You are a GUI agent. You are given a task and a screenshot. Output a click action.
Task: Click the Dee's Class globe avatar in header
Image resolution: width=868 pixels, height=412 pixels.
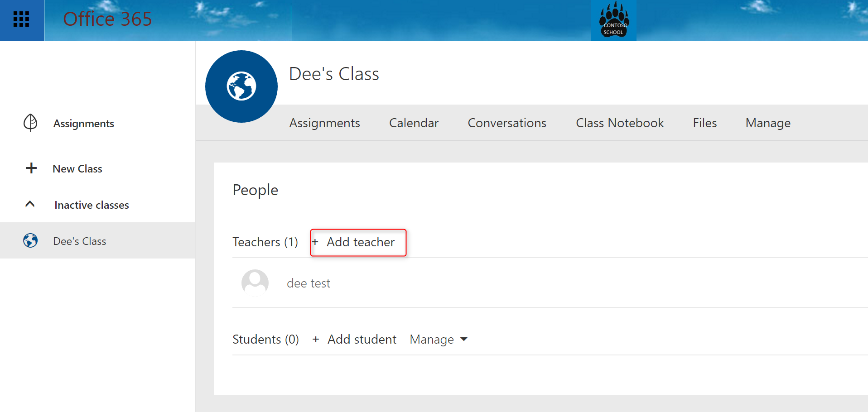click(x=241, y=86)
